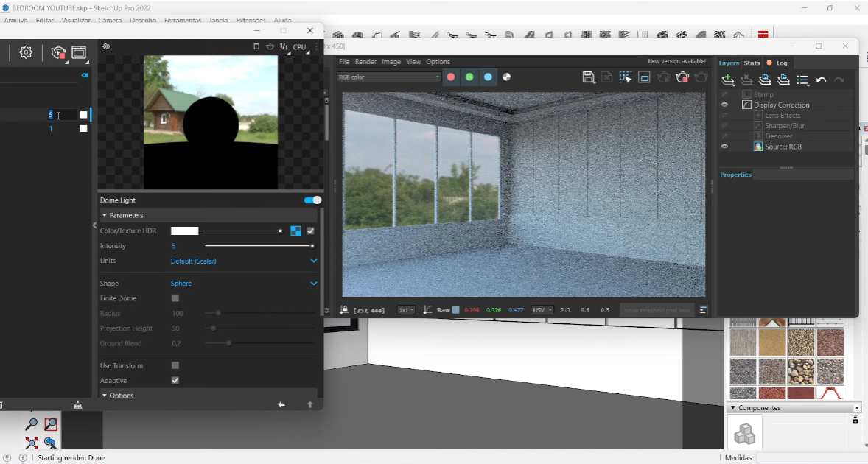Uncheck the Color/Texture HDR checkbox
The image size is (868, 464).
(x=310, y=231)
